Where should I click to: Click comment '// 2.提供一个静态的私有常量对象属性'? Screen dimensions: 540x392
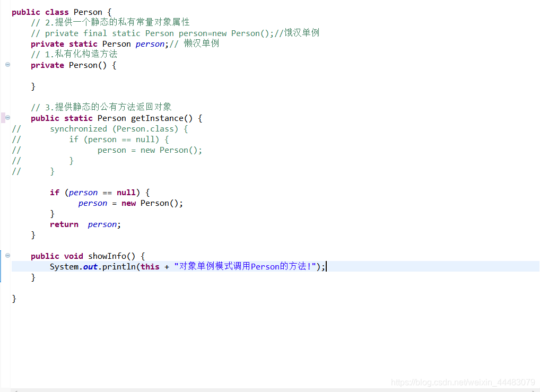[110, 22]
